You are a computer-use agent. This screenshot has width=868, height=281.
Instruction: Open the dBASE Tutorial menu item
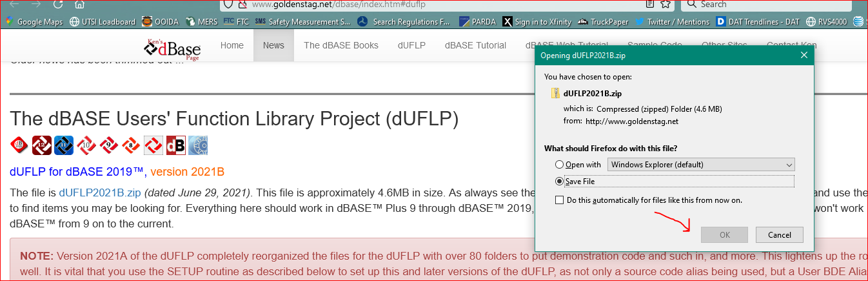pos(475,45)
